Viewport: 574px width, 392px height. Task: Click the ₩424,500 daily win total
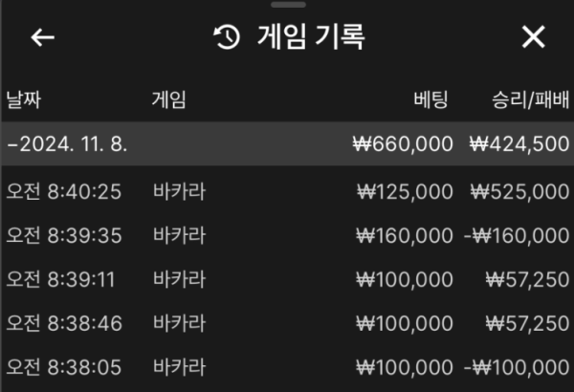coord(519,143)
